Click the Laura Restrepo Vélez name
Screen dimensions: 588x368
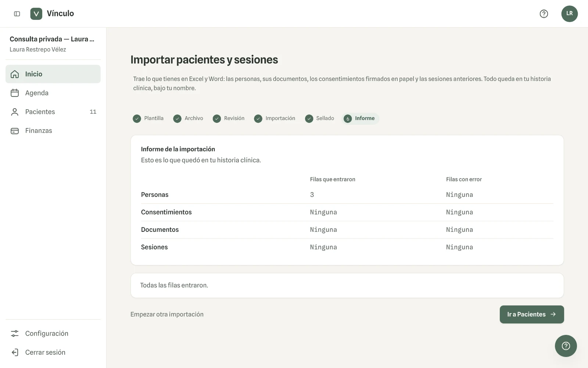click(x=38, y=49)
